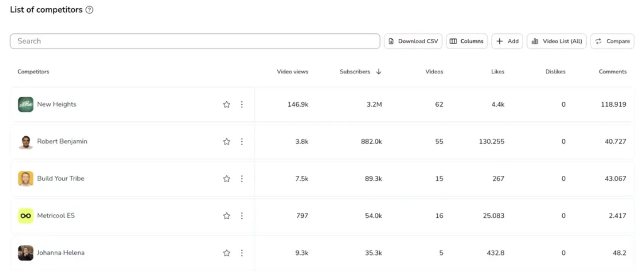This screenshot has width=644, height=277.
Task: Click the New Heights channel avatar
Action: 25,104
